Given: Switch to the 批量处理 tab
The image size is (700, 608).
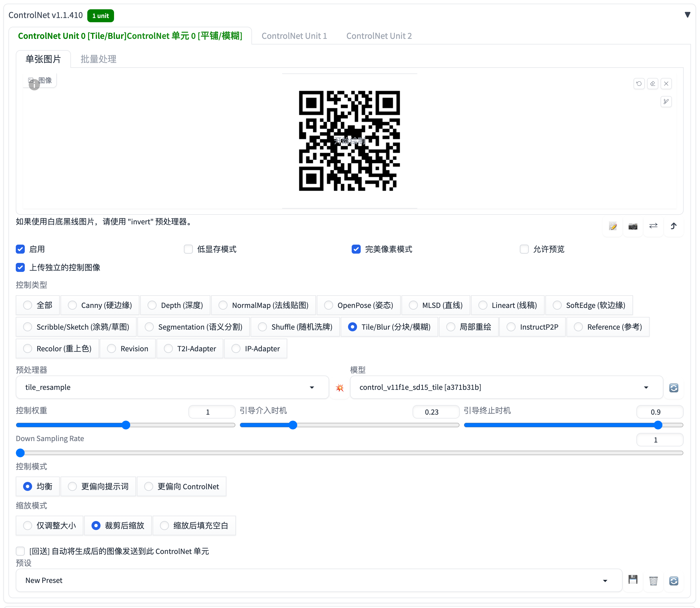Looking at the screenshot, I should click(x=98, y=59).
